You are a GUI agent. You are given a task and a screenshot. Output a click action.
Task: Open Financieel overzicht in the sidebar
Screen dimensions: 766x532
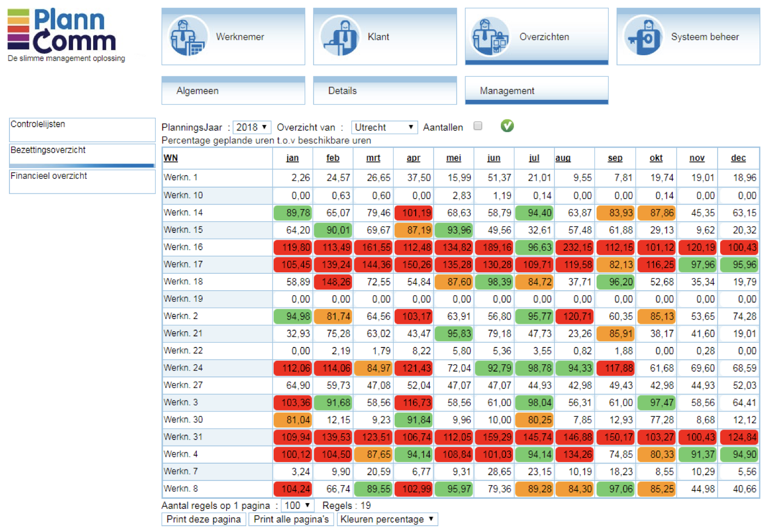[x=82, y=181]
